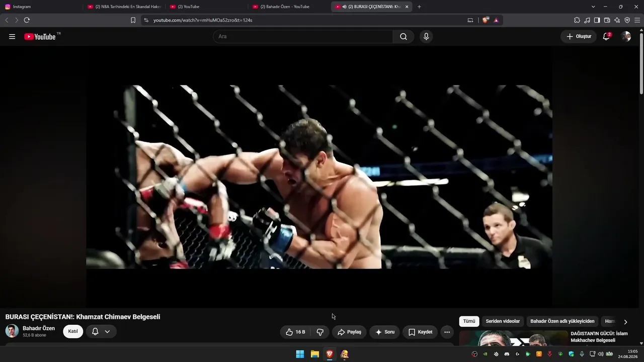Open the cast or install icon in address bar
Image resolution: width=644 pixels, height=362 pixels.
click(x=470, y=20)
